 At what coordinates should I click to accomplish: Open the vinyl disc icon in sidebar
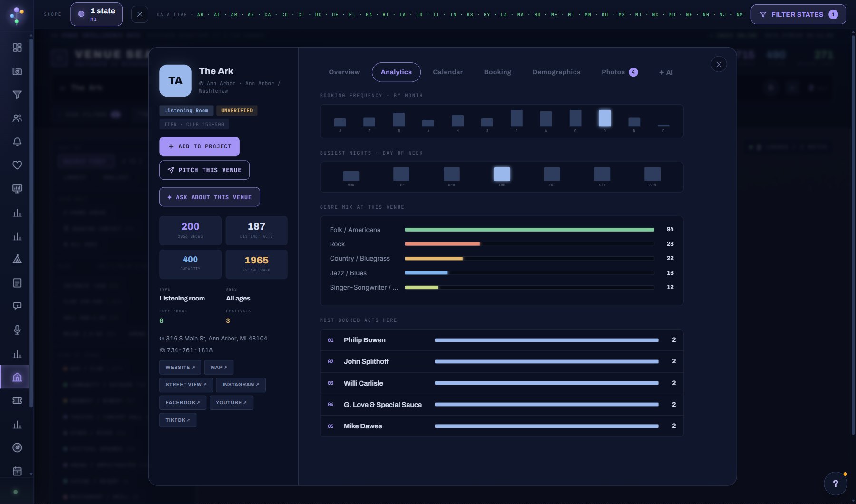tap(17, 447)
